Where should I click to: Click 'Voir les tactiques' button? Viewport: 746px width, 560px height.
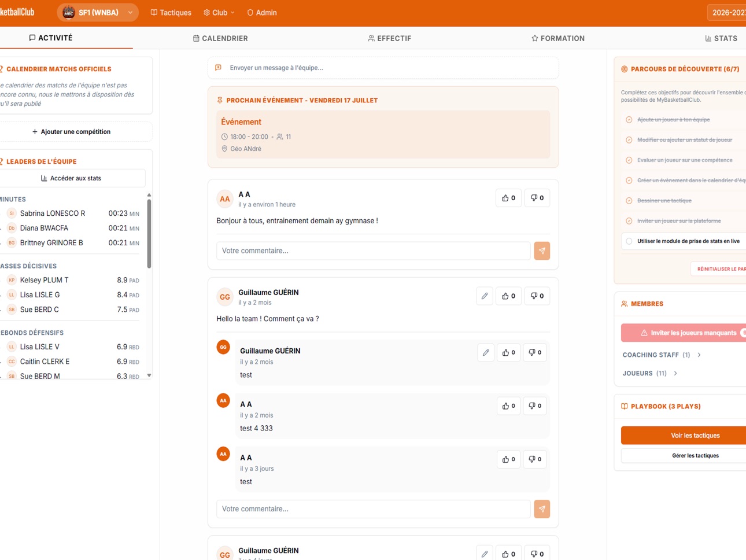click(x=684, y=436)
